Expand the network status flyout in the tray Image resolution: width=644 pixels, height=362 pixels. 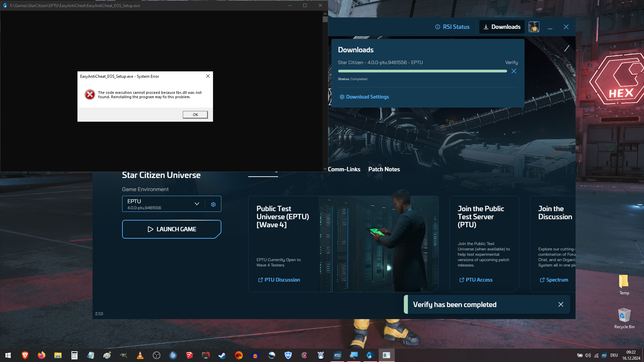(x=596, y=355)
